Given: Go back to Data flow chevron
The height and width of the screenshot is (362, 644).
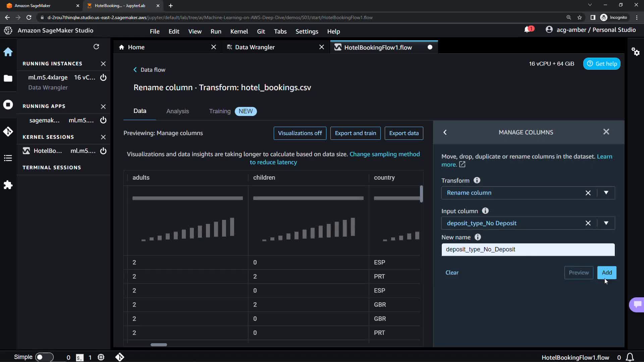Looking at the screenshot, I should point(135,70).
